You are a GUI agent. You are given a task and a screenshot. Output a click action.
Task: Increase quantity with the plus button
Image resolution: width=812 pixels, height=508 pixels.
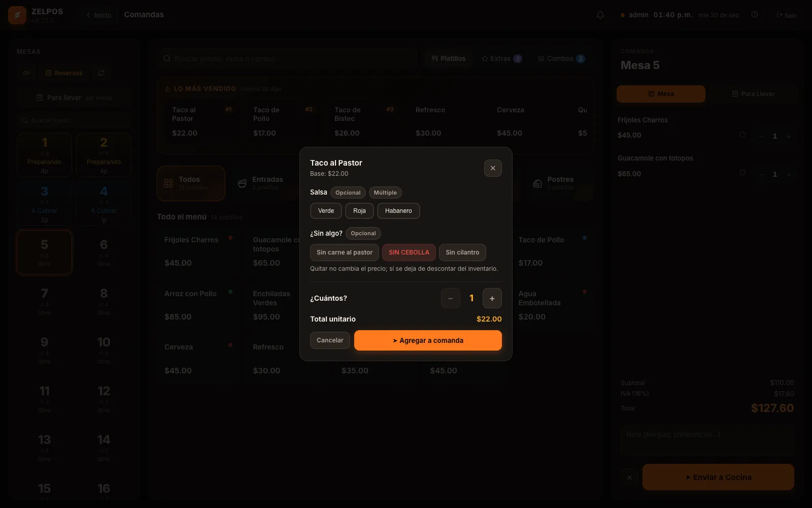click(x=492, y=298)
